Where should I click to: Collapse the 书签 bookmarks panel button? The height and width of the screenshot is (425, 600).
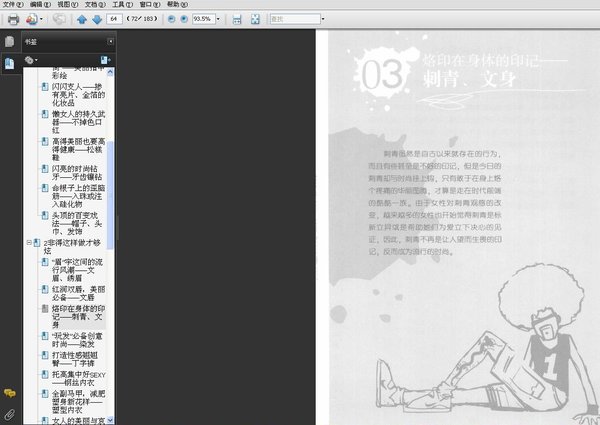pos(110,41)
